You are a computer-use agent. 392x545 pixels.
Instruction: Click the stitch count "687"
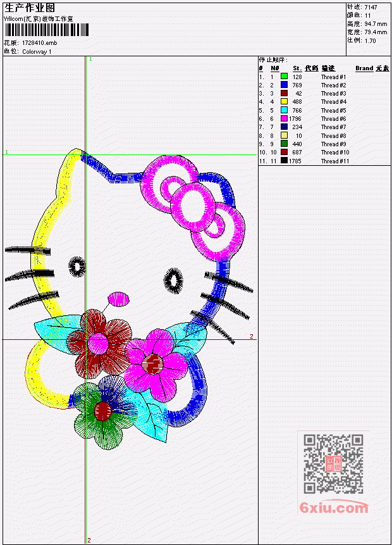[297, 153]
